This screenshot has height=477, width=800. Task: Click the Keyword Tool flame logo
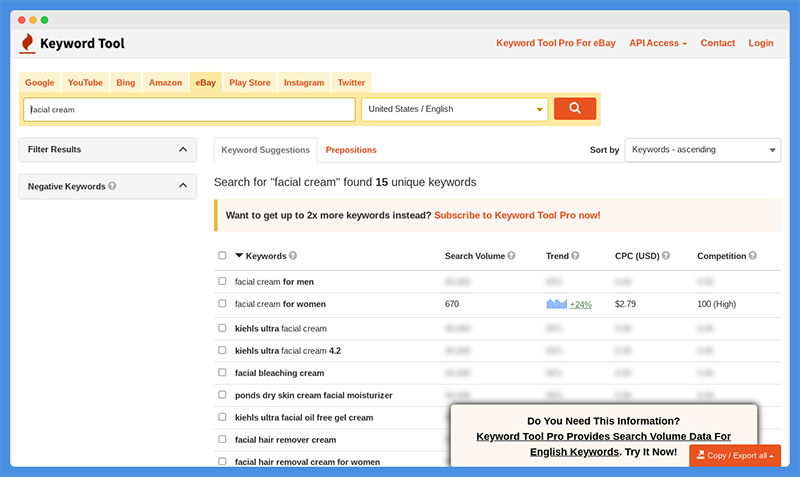[28, 43]
